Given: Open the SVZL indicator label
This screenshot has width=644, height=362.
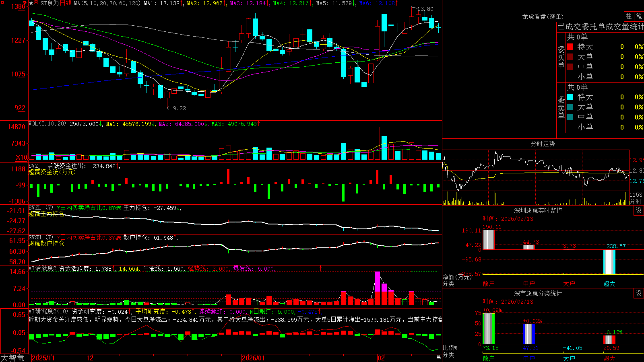Looking at the screenshot, I should point(41,208).
